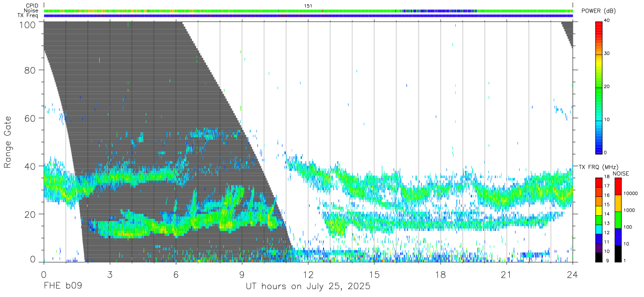The height and width of the screenshot is (297, 644).
Task: Click the POWER (dB) color bar
Action: (599, 87)
